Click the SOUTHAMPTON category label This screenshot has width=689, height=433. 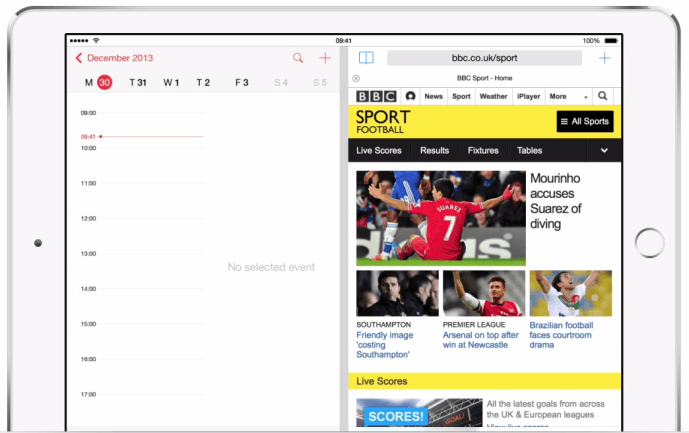(x=384, y=324)
